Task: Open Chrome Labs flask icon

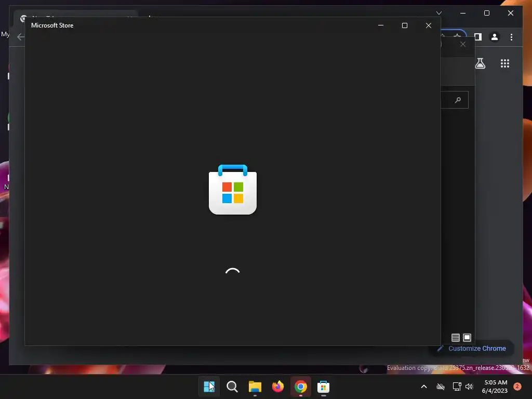Action: 480,63
